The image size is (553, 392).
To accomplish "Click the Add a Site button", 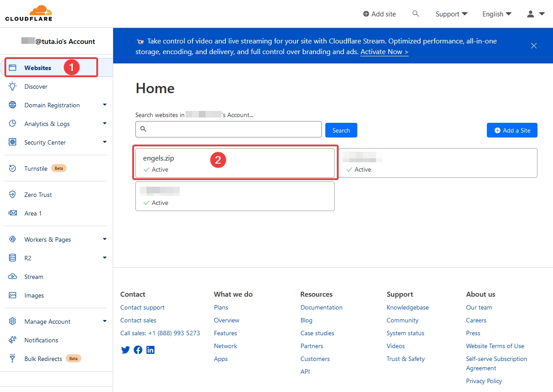I will [512, 130].
